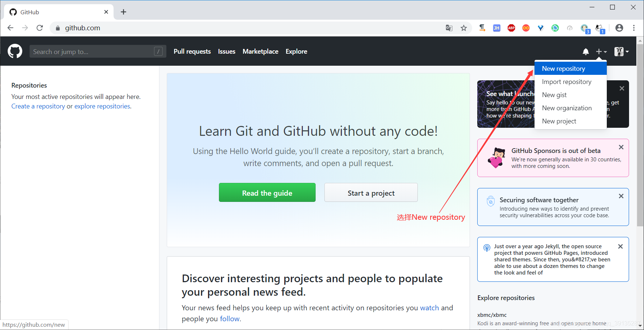This screenshot has width=644, height=330.
Task: Open the Chrome profile icon
Action: pos(619,28)
